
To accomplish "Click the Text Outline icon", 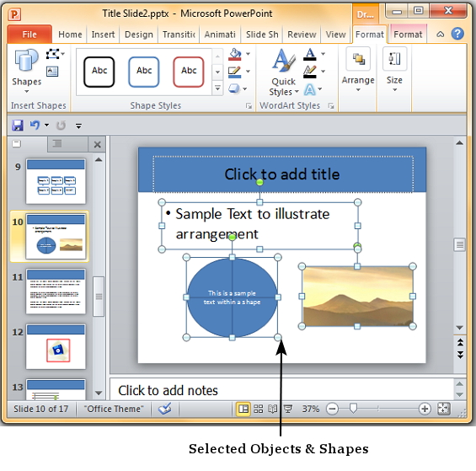I will (310, 72).
